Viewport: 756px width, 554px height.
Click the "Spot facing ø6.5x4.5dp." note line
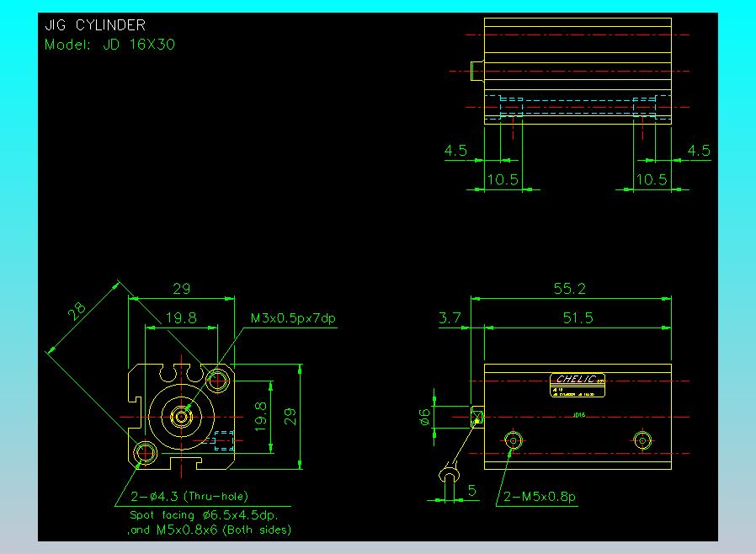coord(204,515)
